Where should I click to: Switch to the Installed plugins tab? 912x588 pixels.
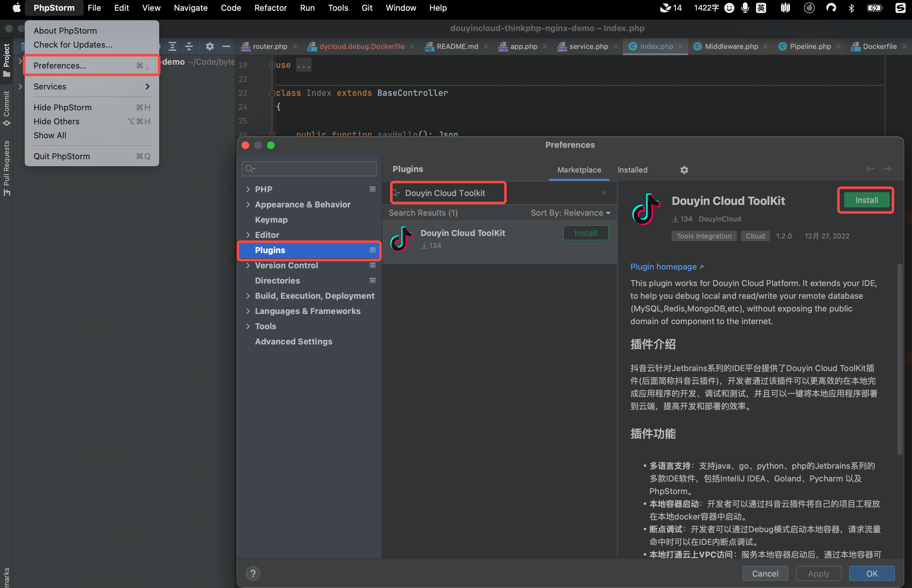point(632,170)
